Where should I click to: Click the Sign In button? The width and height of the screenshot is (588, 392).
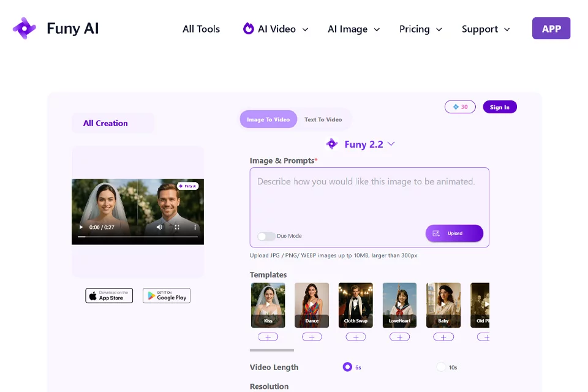(500, 107)
